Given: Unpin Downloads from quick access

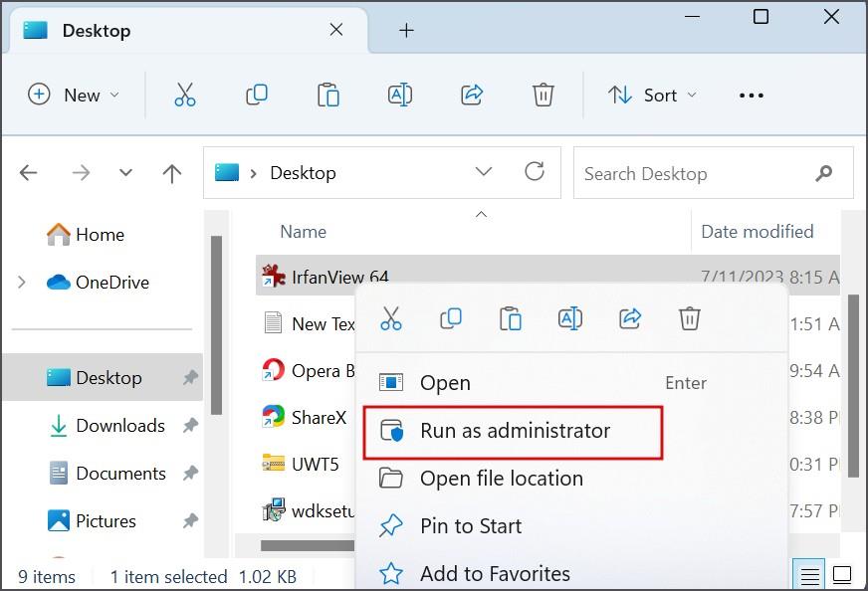Looking at the screenshot, I should (x=190, y=426).
